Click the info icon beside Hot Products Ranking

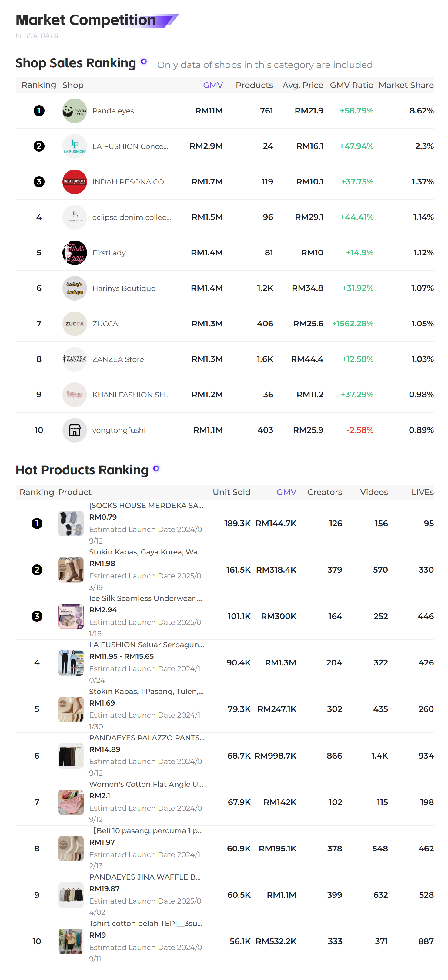point(156,468)
